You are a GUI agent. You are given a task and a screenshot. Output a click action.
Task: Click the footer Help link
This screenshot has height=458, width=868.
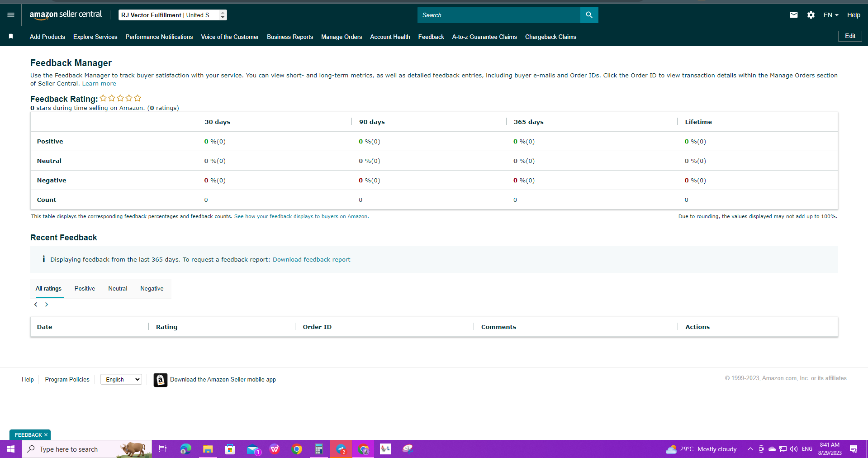tap(28, 379)
